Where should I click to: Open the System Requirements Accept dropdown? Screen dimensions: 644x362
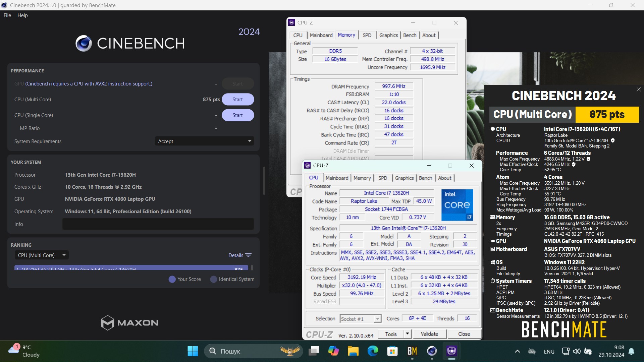[x=204, y=141]
